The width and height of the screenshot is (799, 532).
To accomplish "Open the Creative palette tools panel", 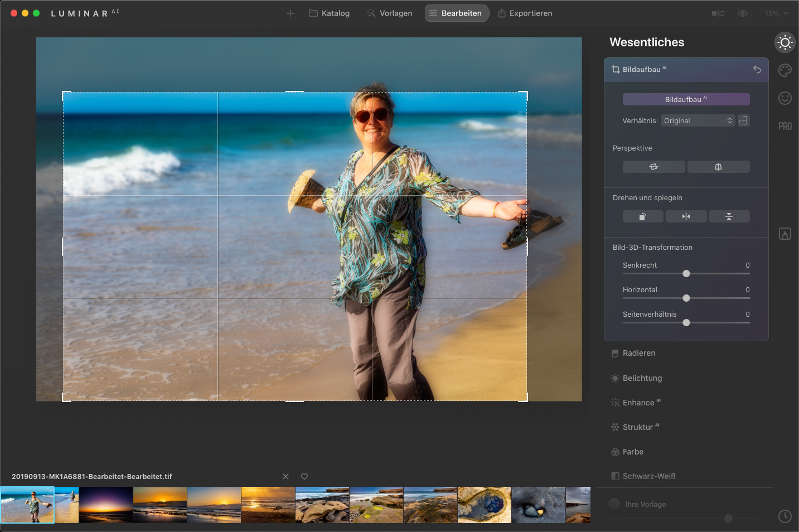I will point(785,70).
